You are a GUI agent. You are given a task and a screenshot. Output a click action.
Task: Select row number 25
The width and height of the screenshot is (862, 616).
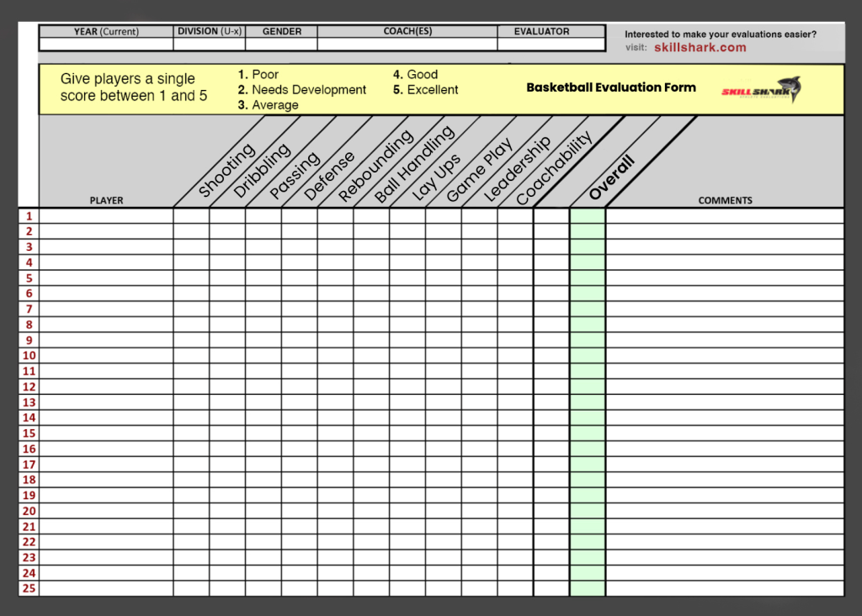point(29,588)
